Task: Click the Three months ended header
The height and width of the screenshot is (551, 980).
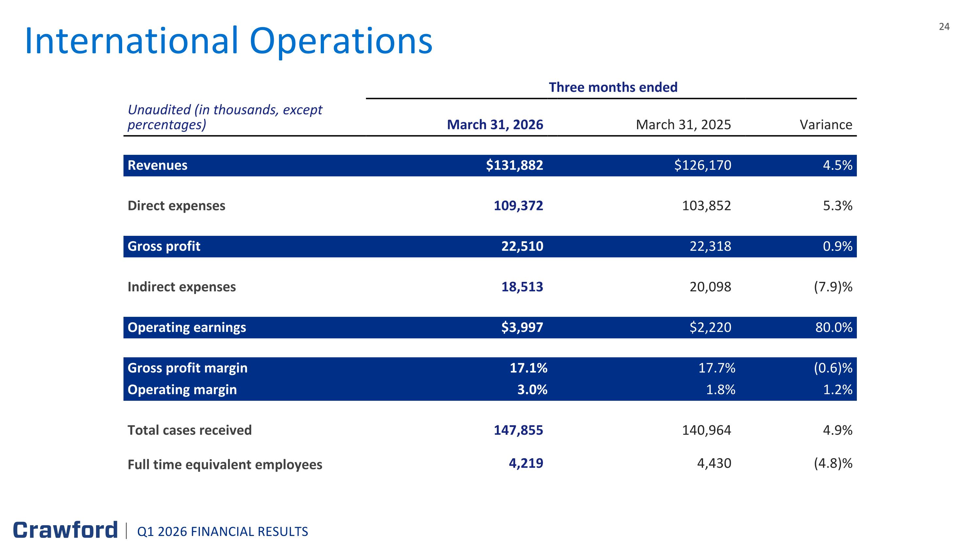Action: [x=613, y=87]
